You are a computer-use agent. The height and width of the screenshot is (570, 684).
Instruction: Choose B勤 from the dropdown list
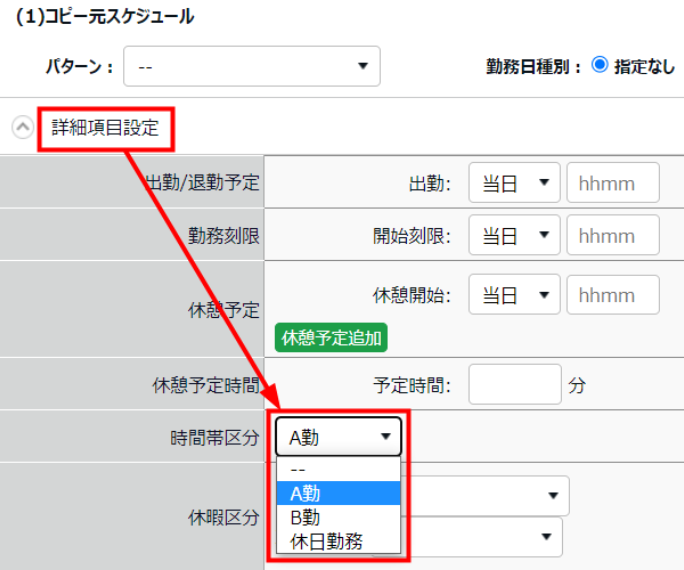click(338, 517)
